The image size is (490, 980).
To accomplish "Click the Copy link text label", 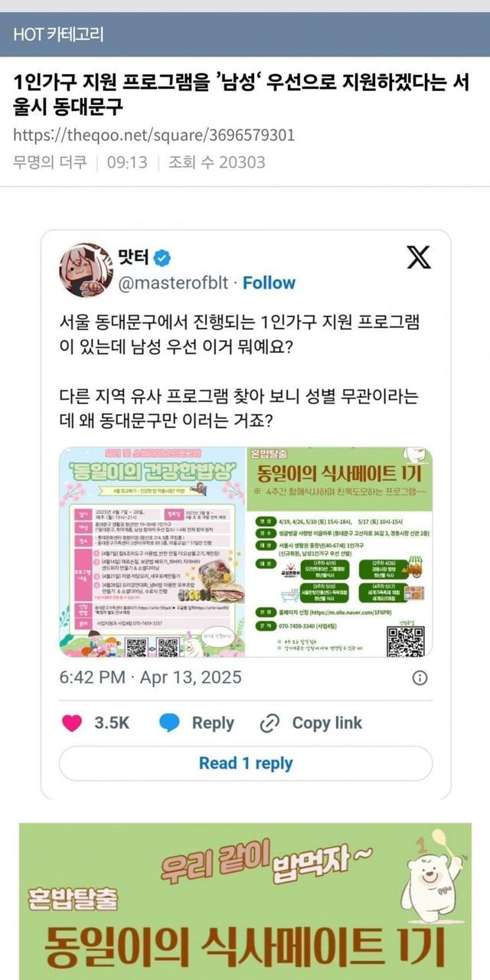I will point(327,723).
